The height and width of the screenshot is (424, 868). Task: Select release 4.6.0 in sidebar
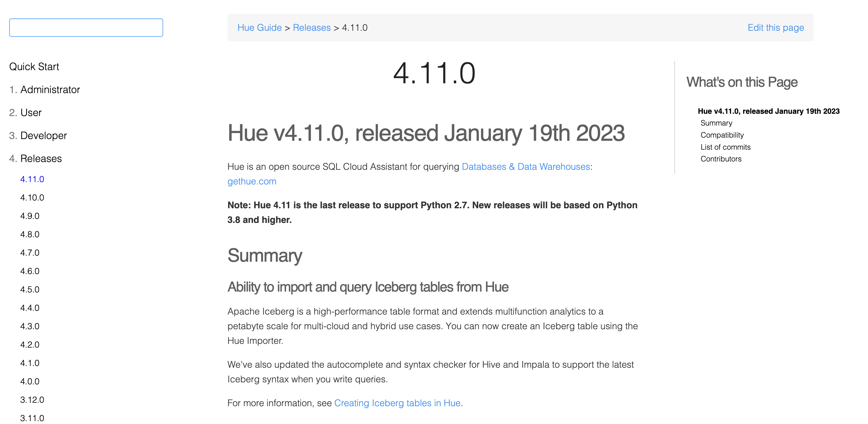click(x=30, y=271)
